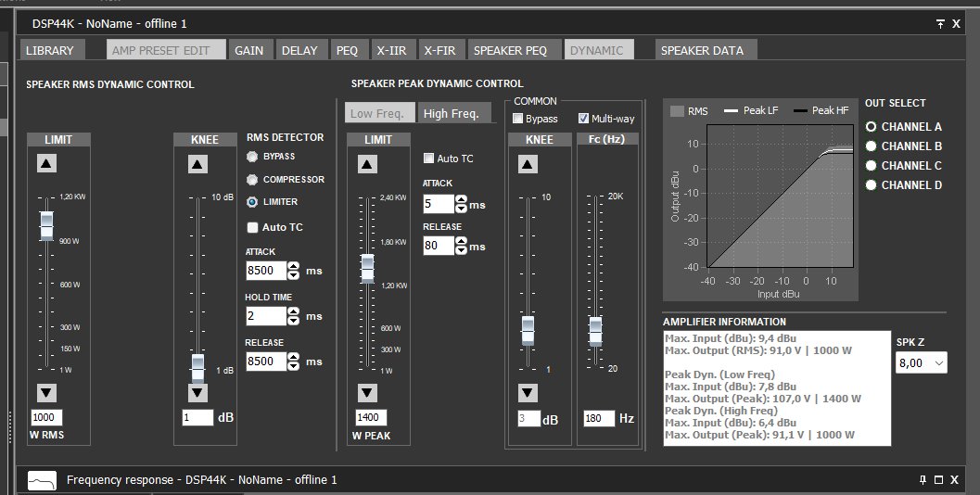Open the X-FIR tab
The height and width of the screenshot is (495, 980).
(x=439, y=50)
